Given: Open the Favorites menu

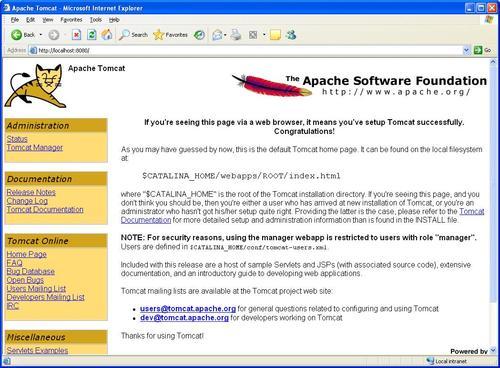Looking at the screenshot, I should 71,20.
